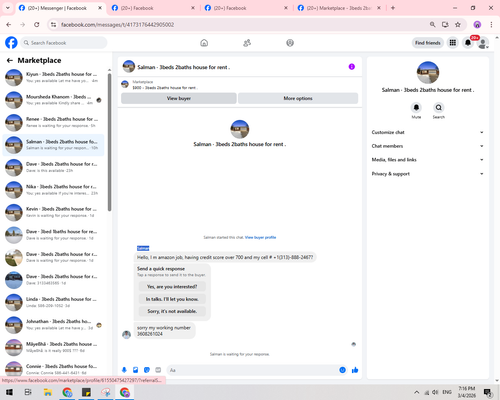Open the View buyer profile link
The width and height of the screenshot is (500, 400).
pyautogui.click(x=260, y=237)
